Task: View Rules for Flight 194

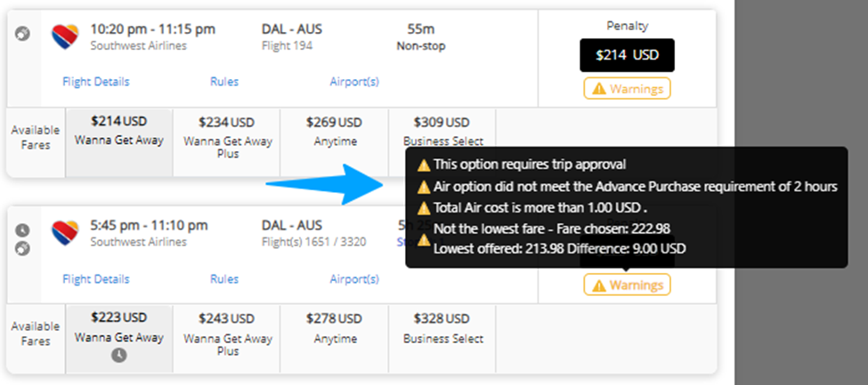Action: point(224,82)
